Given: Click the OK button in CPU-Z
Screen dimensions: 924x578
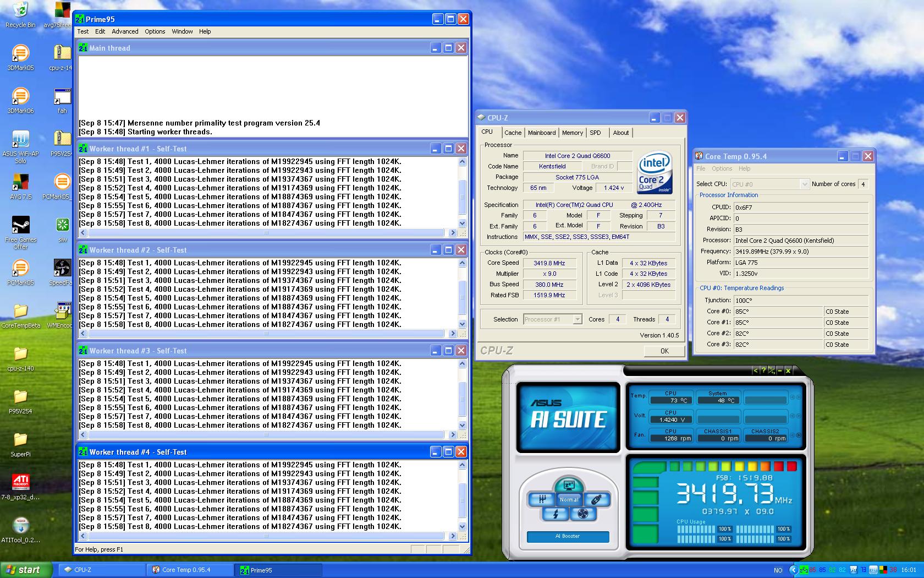Looking at the screenshot, I should coord(664,351).
